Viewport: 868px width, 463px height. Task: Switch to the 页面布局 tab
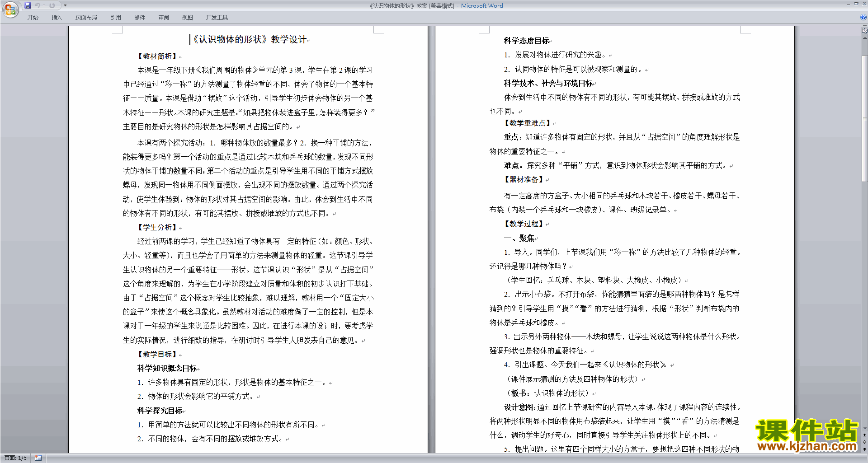(x=86, y=18)
